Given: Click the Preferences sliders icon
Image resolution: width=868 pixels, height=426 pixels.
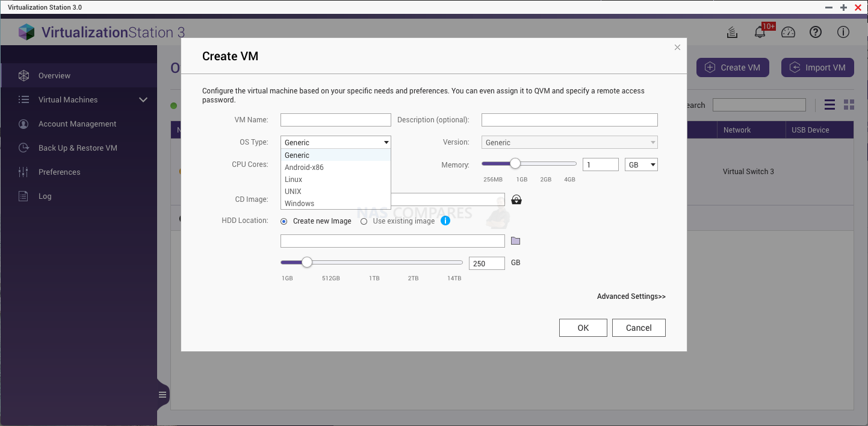Looking at the screenshot, I should pyautogui.click(x=23, y=172).
